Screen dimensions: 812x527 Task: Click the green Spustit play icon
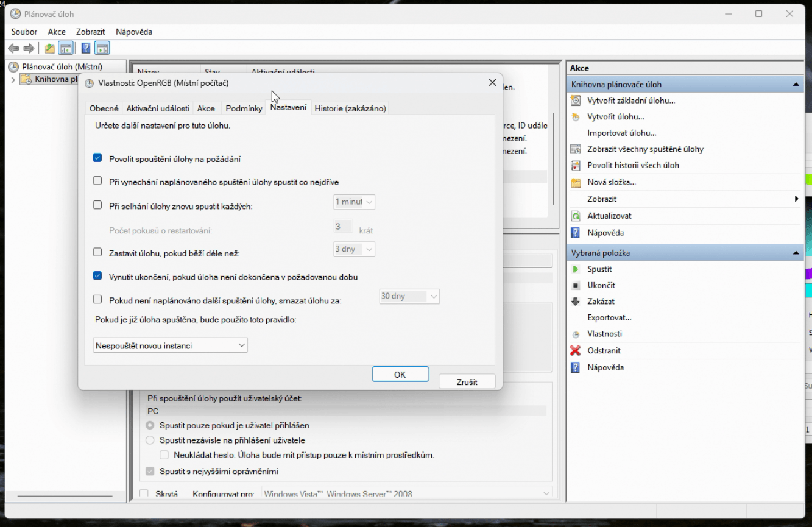click(575, 269)
